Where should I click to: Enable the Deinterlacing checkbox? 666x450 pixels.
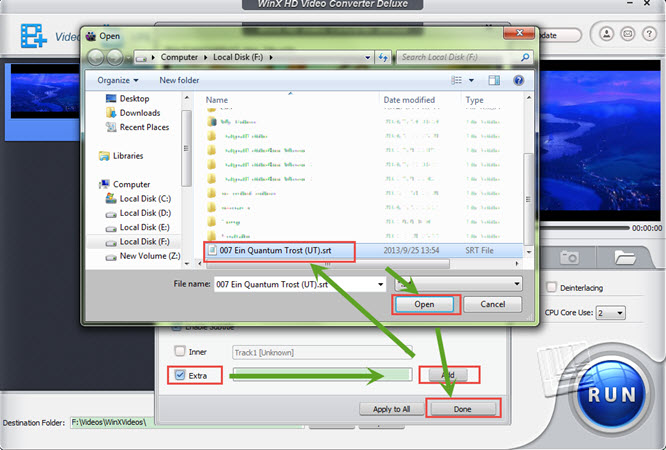click(x=553, y=288)
